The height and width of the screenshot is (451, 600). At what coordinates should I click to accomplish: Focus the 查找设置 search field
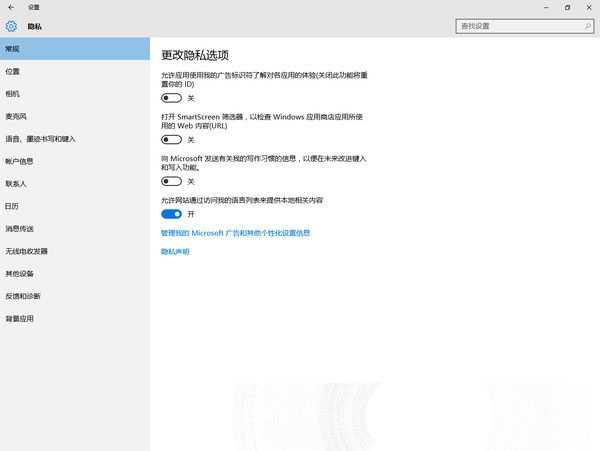[x=525, y=26]
